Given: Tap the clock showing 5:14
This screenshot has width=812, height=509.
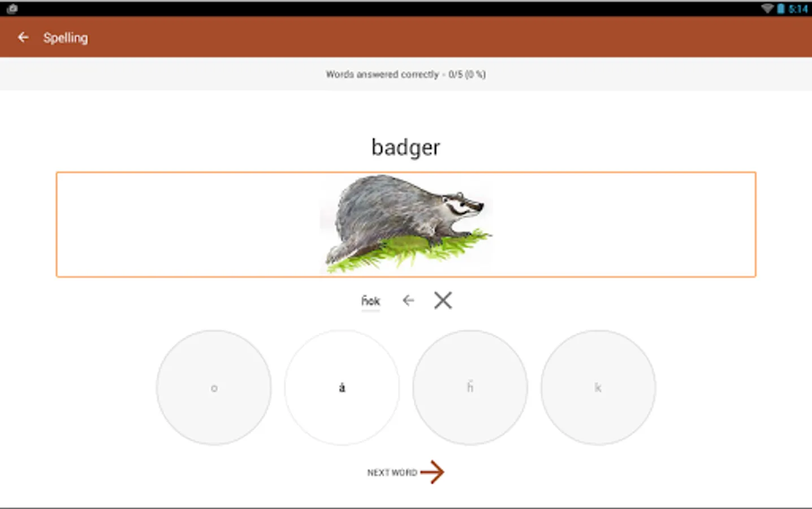Looking at the screenshot, I should [798, 9].
